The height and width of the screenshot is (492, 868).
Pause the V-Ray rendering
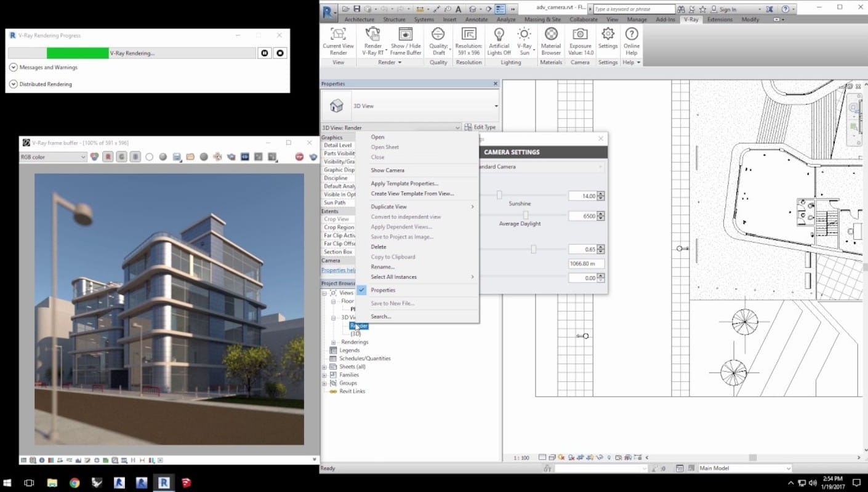pyautogui.click(x=264, y=54)
